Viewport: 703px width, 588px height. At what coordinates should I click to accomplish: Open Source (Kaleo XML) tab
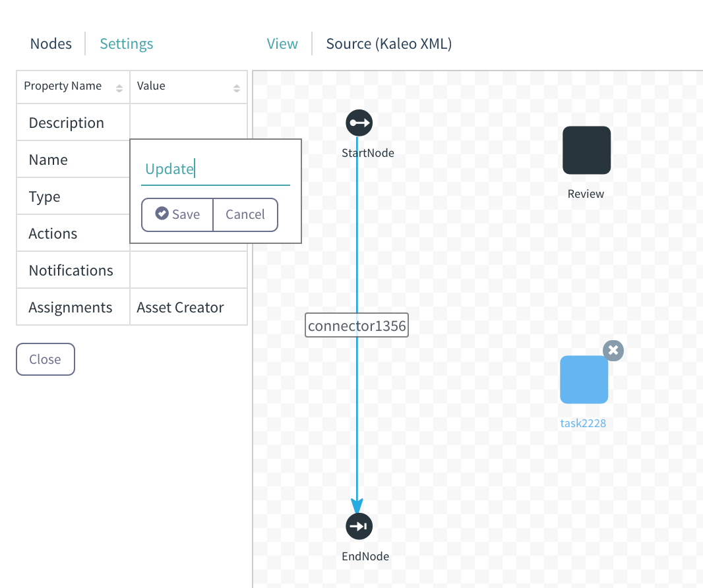tap(388, 44)
